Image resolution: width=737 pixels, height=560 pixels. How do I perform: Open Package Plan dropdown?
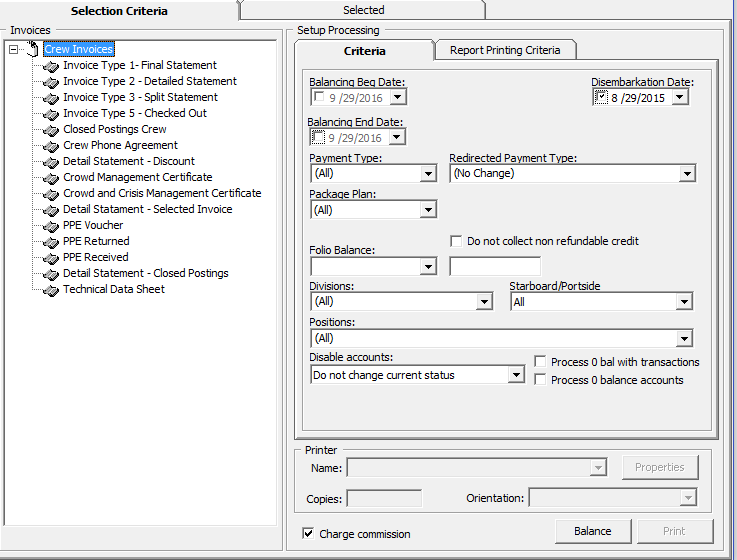point(428,210)
